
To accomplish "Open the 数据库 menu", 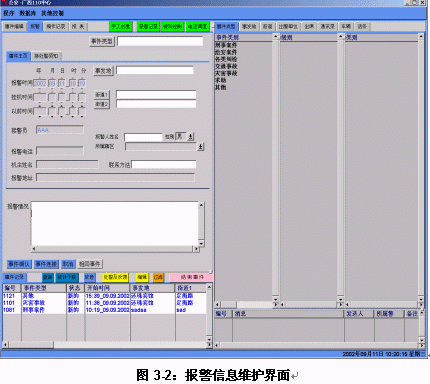I will click(28, 13).
